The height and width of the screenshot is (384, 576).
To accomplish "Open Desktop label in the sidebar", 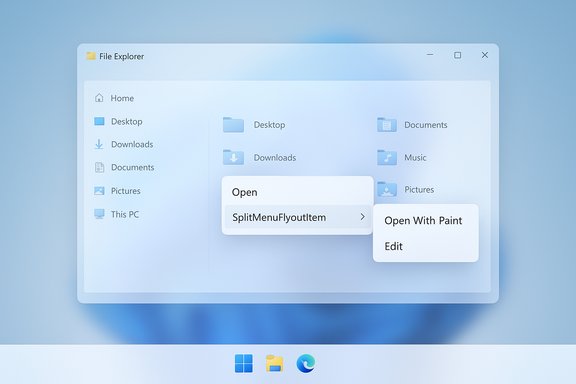I will tap(126, 121).
